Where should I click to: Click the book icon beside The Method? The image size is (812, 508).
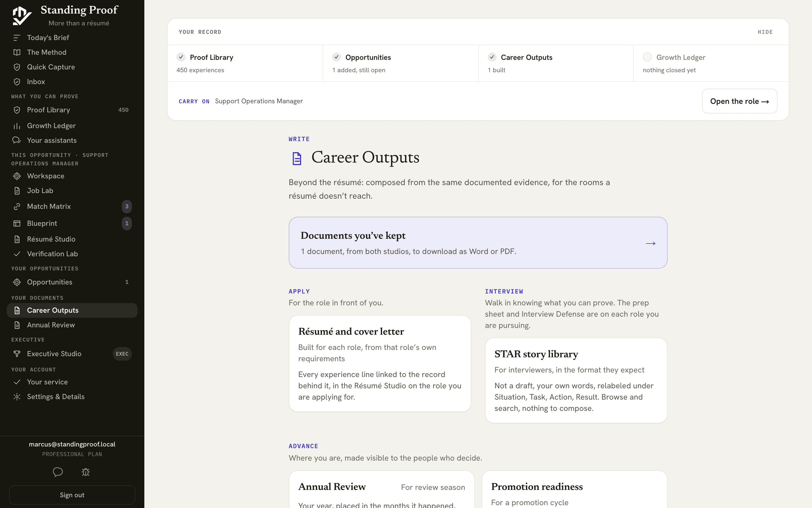(17, 52)
